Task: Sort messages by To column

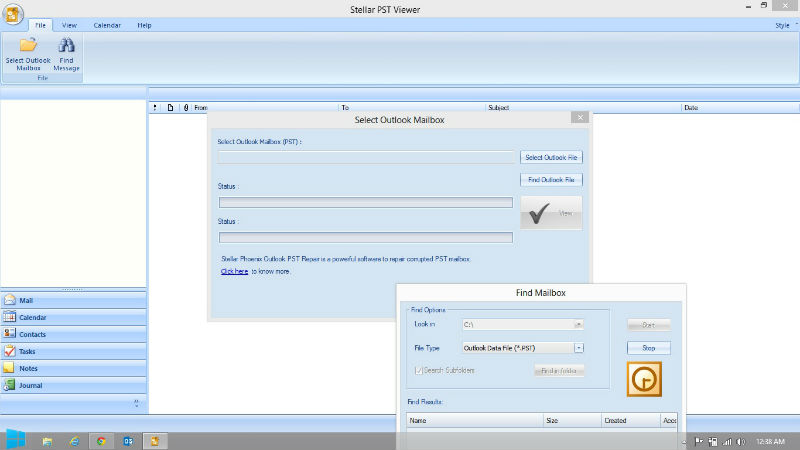Action: click(412, 108)
